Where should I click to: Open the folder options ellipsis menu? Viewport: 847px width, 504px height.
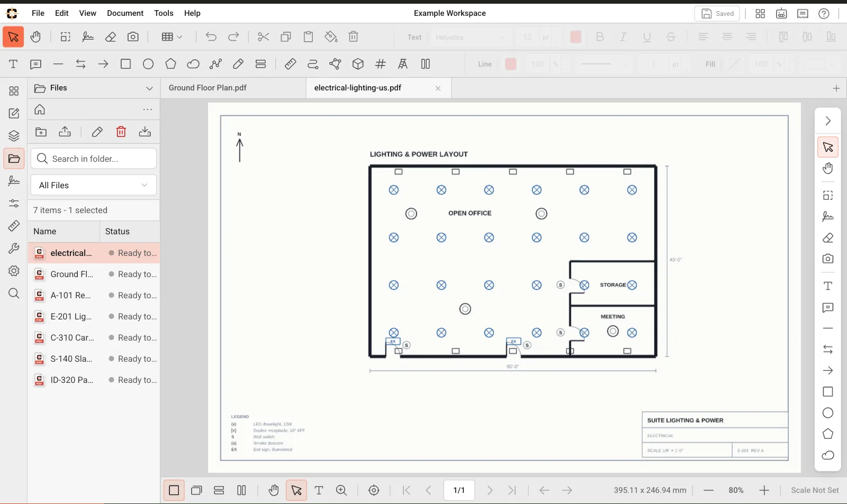[x=148, y=110]
